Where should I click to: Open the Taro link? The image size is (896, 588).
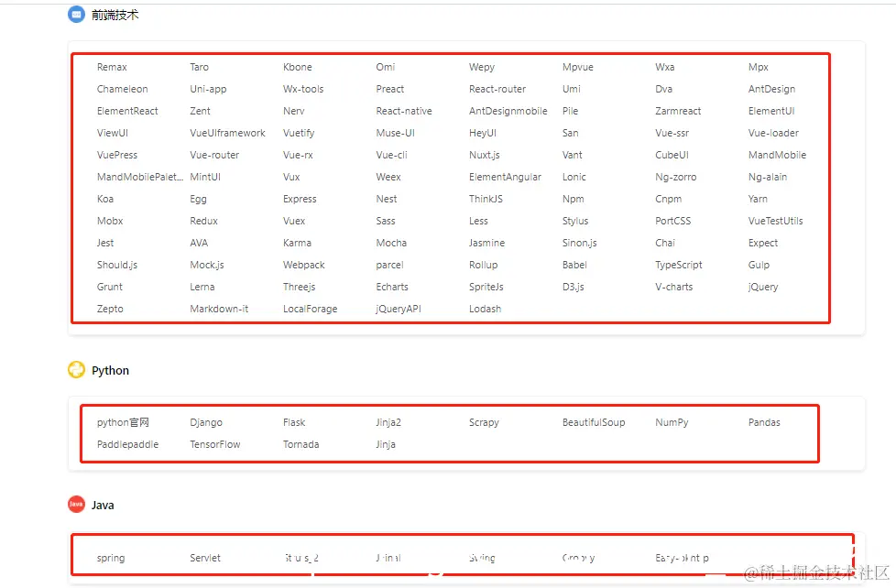200,67
